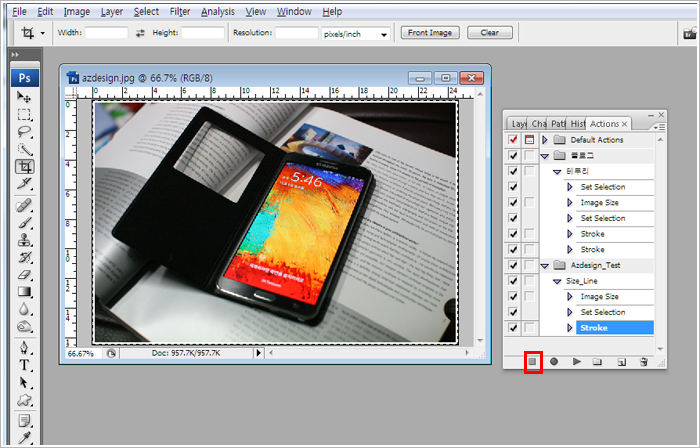Toggle checkbox for highlighted Stroke step
700x448 pixels.
pos(513,328)
